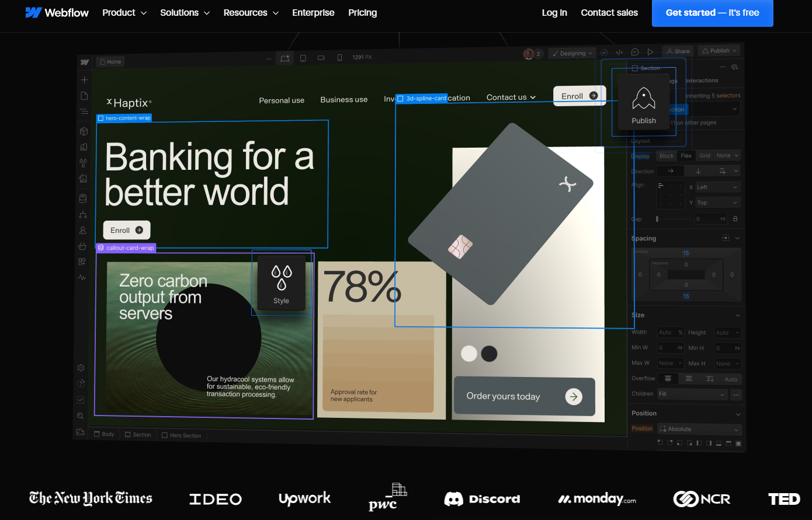Image resolution: width=812 pixels, height=520 pixels.
Task: Open the Variables panel icon
Action: (84, 147)
